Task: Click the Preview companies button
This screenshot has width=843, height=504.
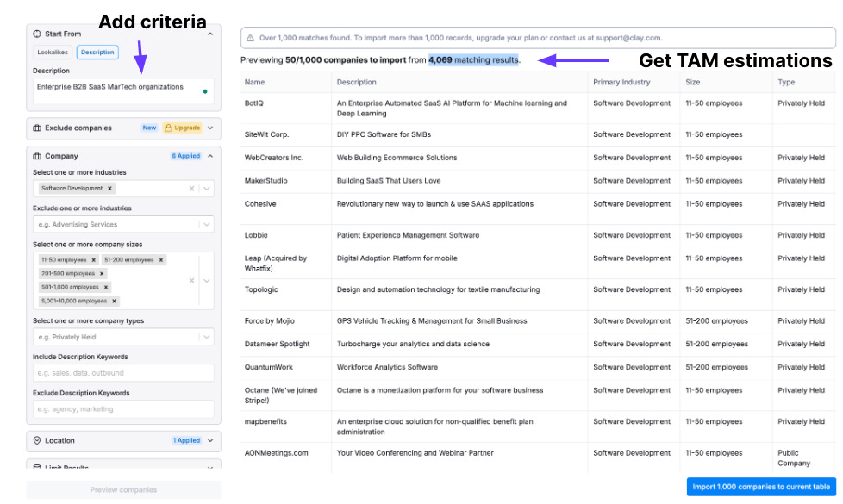Action: (123, 490)
